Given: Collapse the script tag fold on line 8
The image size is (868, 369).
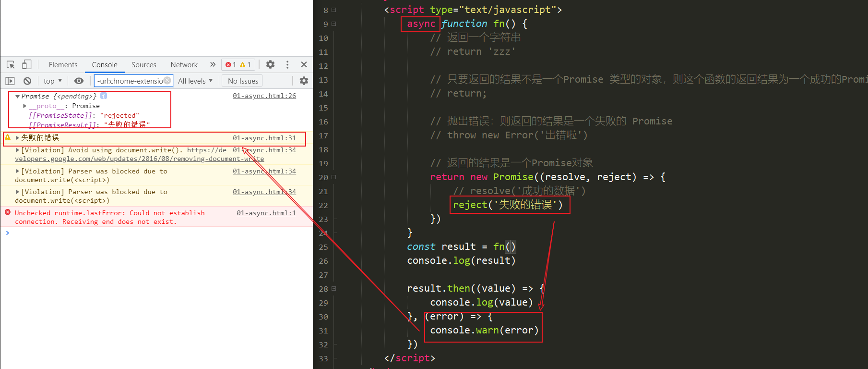Looking at the screenshot, I should 334,10.
